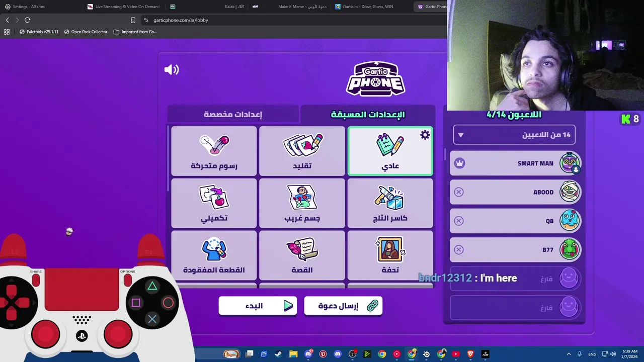Open File Explorer from the taskbar
Viewport: 644px width, 362px height.
pos(293,354)
